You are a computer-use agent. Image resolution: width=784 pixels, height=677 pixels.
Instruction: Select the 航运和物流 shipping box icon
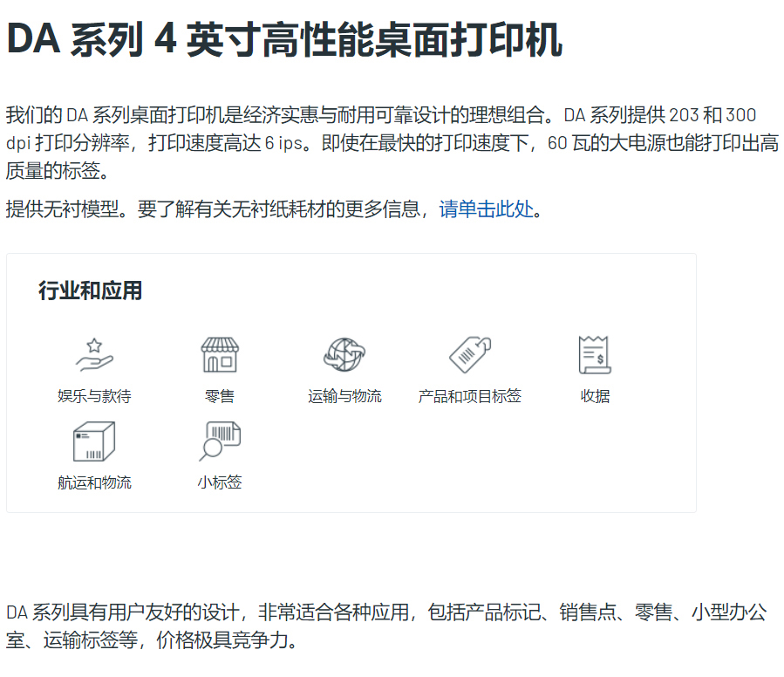pyautogui.click(x=94, y=441)
